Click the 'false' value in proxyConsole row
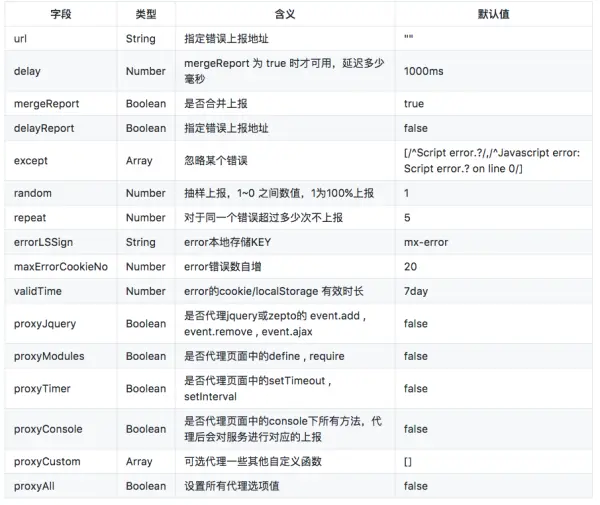 point(416,429)
